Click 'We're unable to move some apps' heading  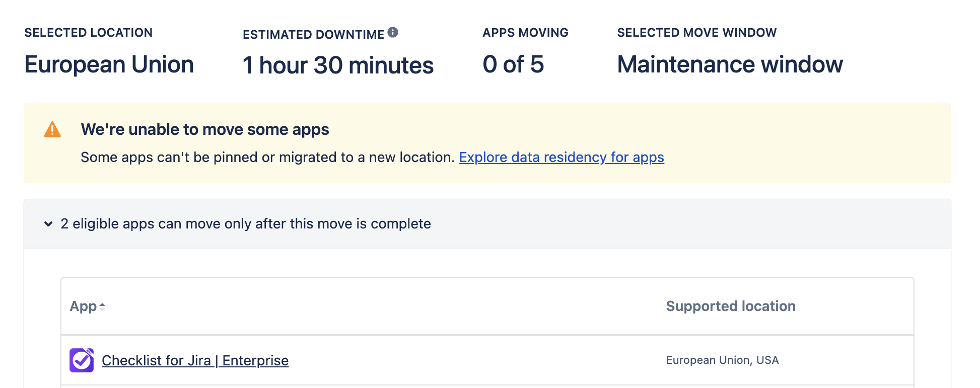click(x=204, y=129)
